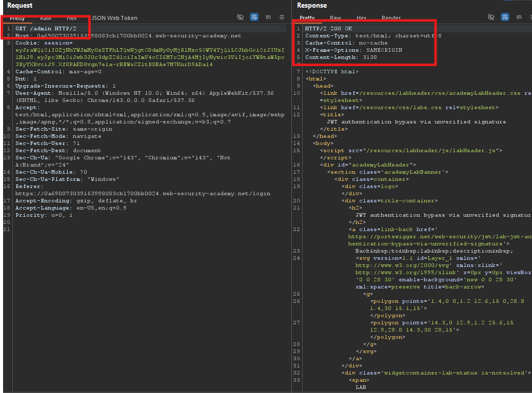The height and width of the screenshot is (393, 532).
Task: Click the '<div class=container>' line
Action: [x=371, y=179]
